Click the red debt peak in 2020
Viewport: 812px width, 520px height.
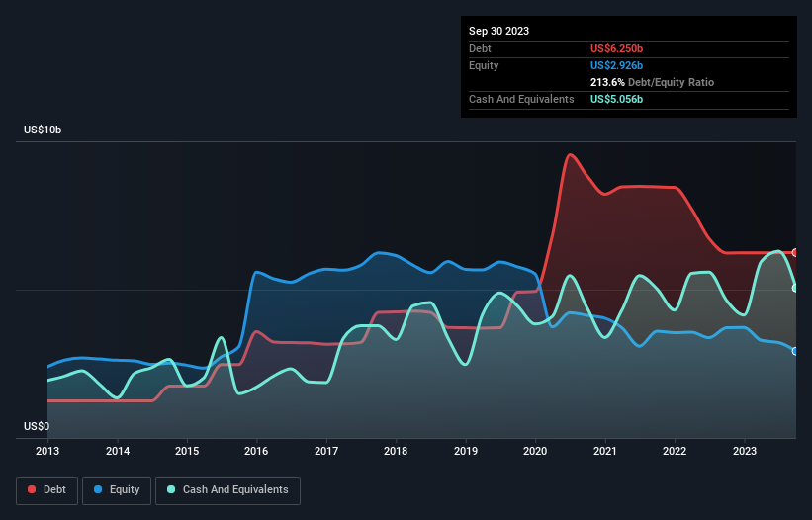(570, 154)
